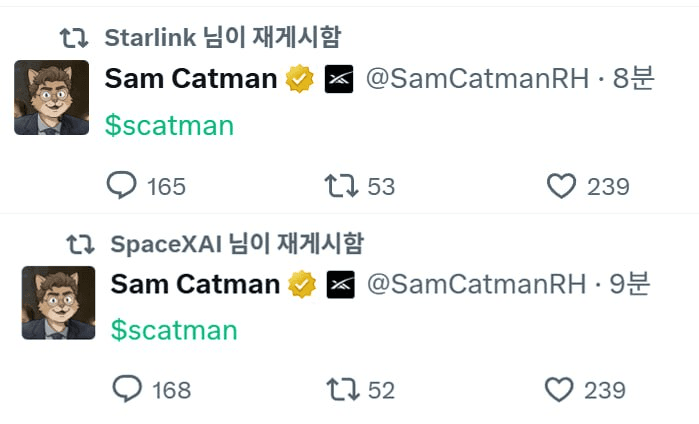
Task: Click the gold verified badge in SpaceXAI's repost
Action: 302,284
